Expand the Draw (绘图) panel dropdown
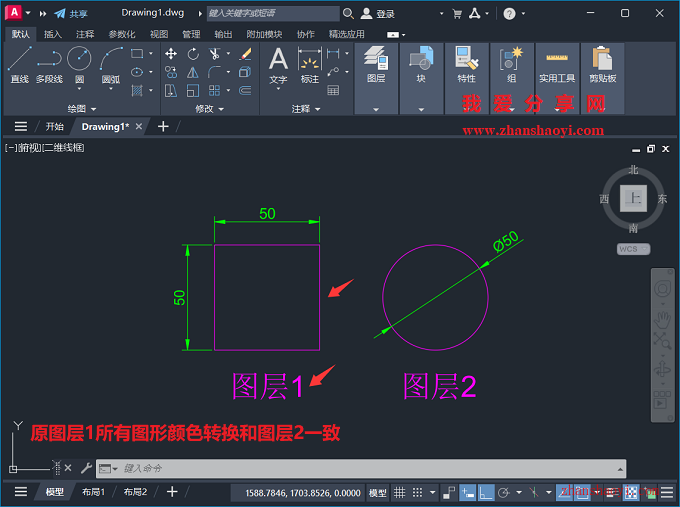This screenshot has width=680, height=507. [x=82, y=108]
